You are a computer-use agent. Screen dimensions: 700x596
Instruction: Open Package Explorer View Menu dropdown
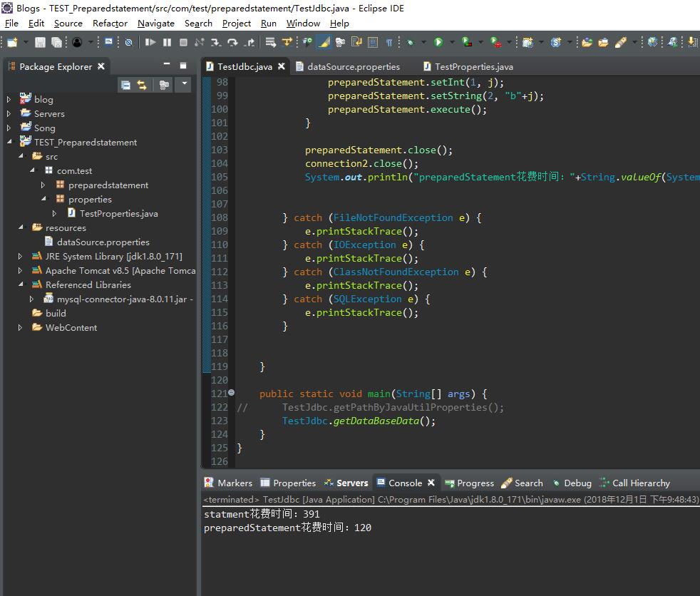click(x=184, y=83)
